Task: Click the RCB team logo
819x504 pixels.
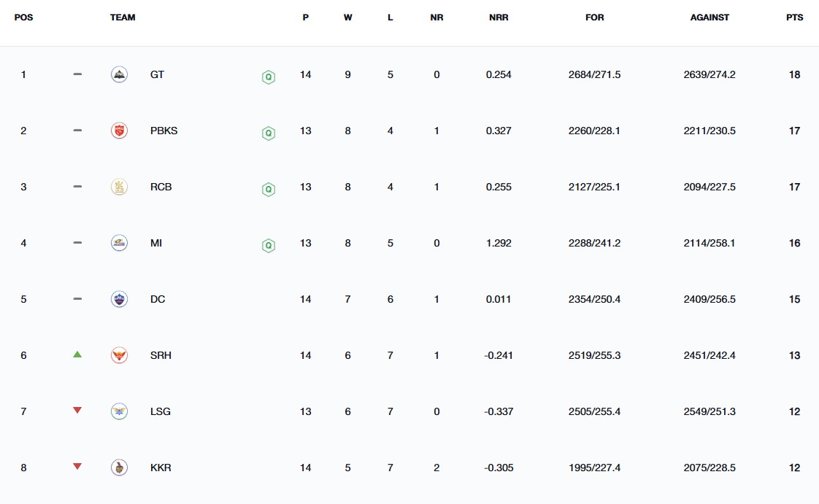Action: click(x=119, y=187)
